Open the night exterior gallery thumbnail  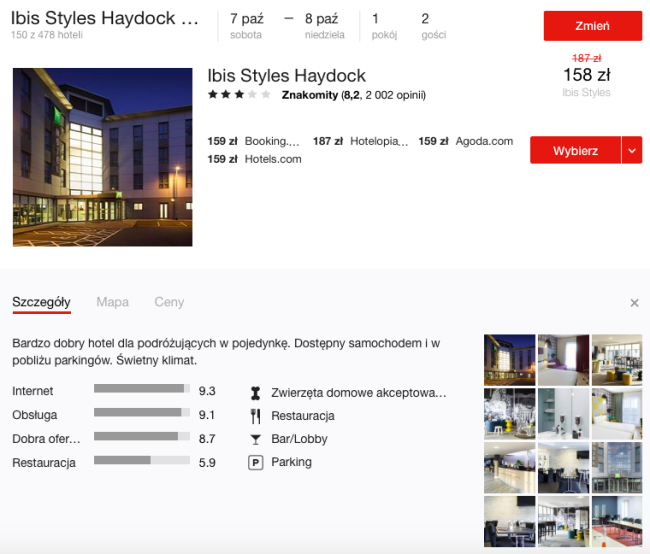pos(509,360)
